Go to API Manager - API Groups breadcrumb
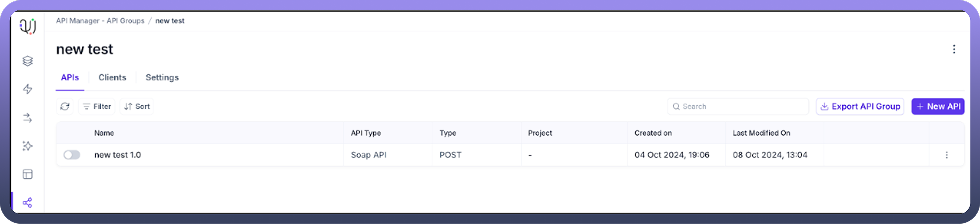The image size is (980, 224). [101, 21]
